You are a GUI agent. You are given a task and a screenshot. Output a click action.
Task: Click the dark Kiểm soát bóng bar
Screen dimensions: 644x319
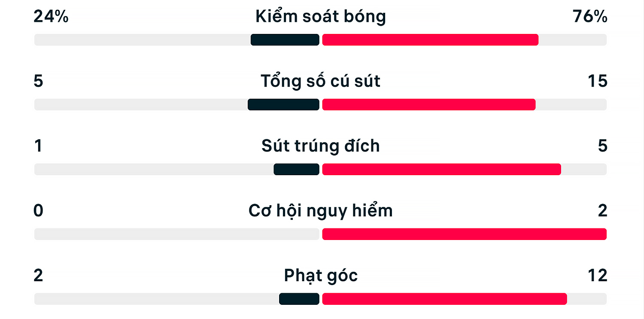[x=285, y=40]
